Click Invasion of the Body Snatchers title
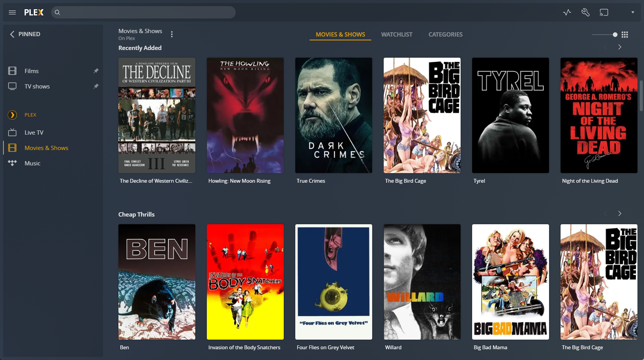 pos(244,347)
